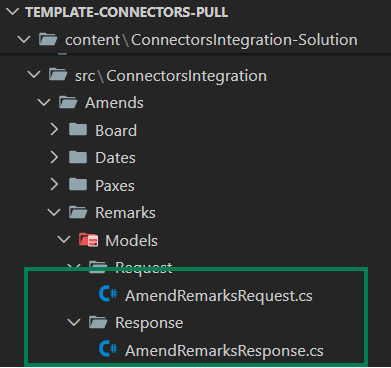Collapse the TEMPLATE-CONNECTORS-PULL section chevron
Viewport: 391px width, 368px height.
point(13,12)
